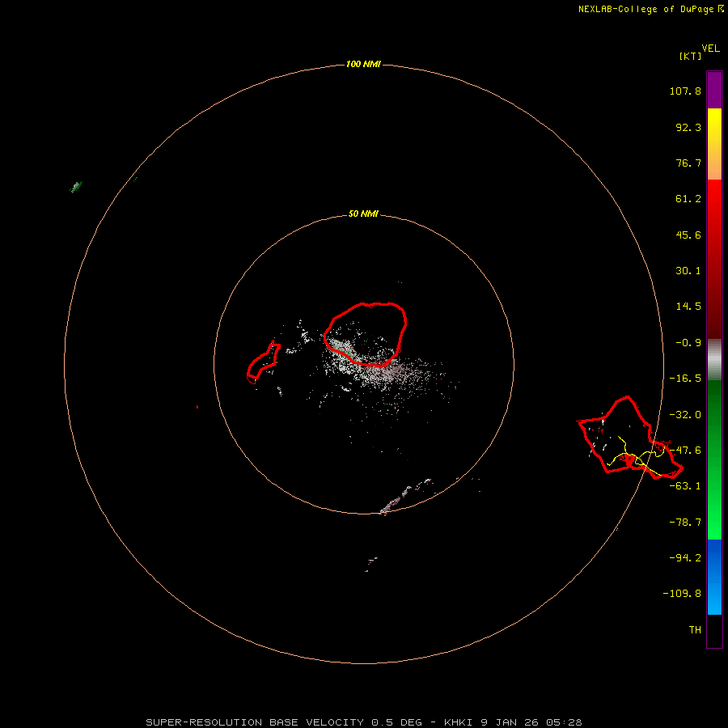Click the TH legend label
728x728 pixels.
695,630
